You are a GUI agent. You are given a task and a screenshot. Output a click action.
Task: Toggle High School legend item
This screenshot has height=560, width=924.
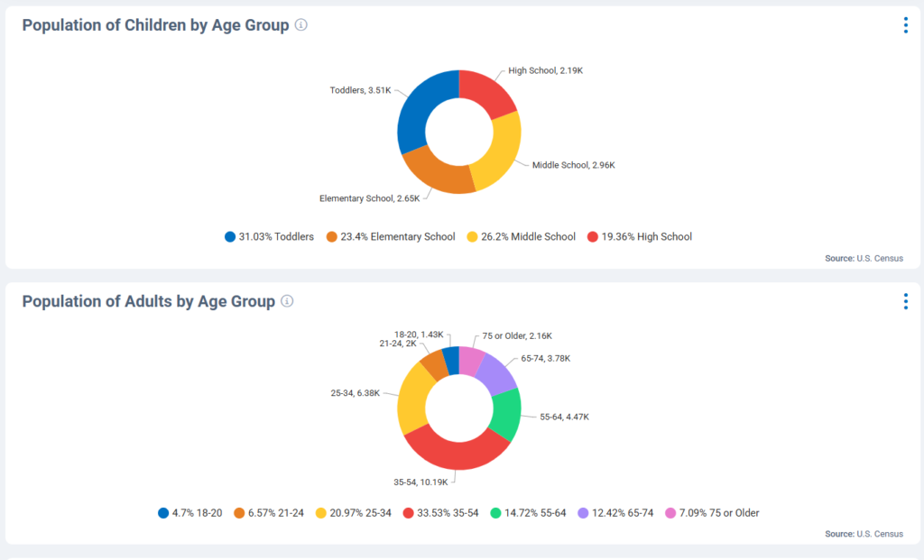coord(640,237)
